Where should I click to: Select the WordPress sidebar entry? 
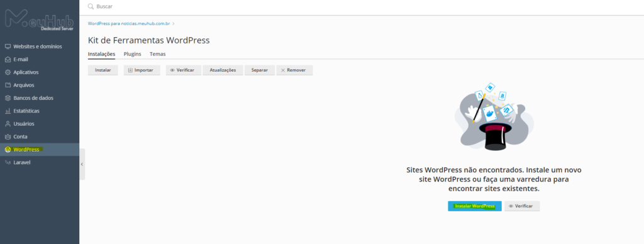coord(40,150)
